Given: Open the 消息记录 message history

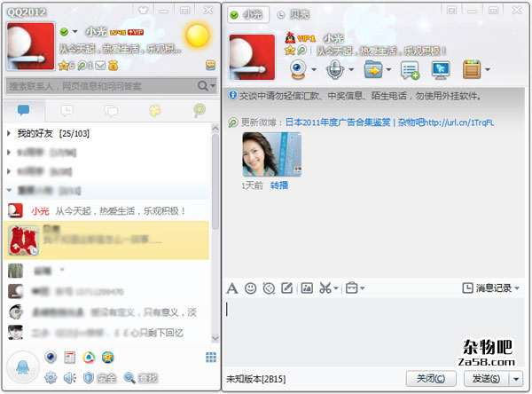Looking at the screenshot, I should coord(487,288).
